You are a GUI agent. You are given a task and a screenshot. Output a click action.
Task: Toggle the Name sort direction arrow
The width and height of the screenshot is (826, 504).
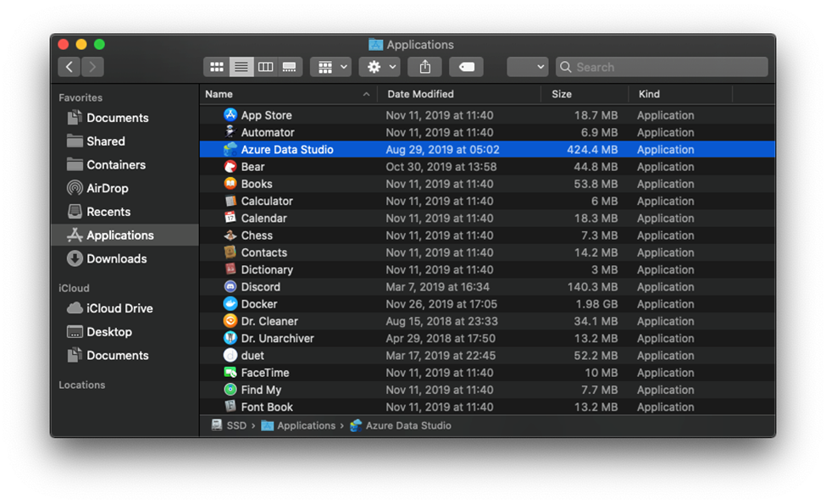(366, 94)
